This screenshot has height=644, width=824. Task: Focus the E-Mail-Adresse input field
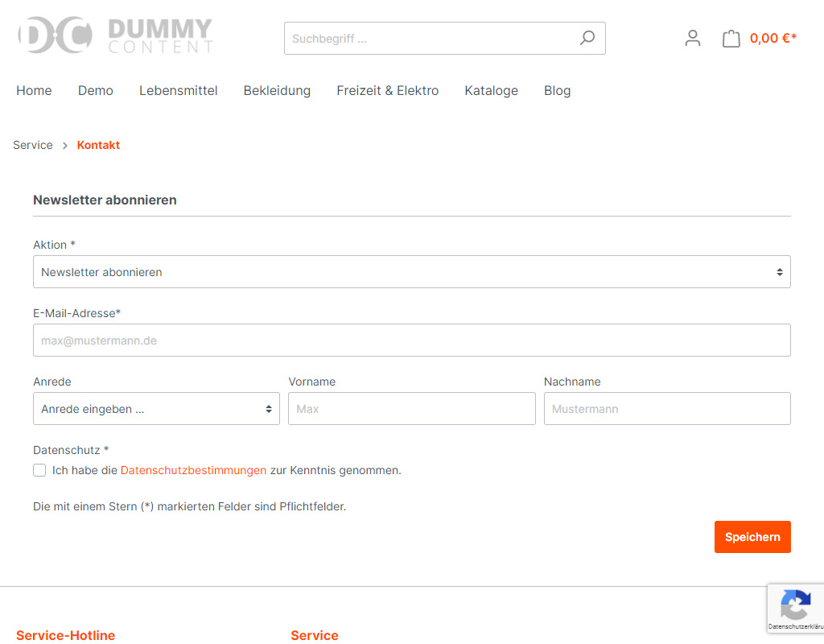click(x=411, y=341)
